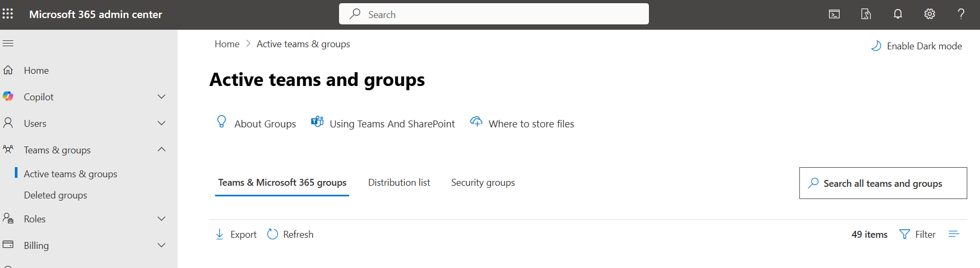Click the Export download arrow icon
This screenshot has width=980, height=268.
coord(219,234)
